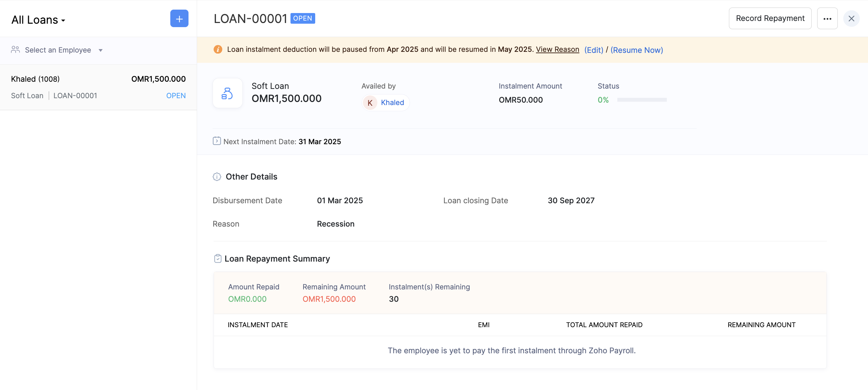Open the View Reason link
This screenshot has width=868, height=390.
[x=557, y=49]
